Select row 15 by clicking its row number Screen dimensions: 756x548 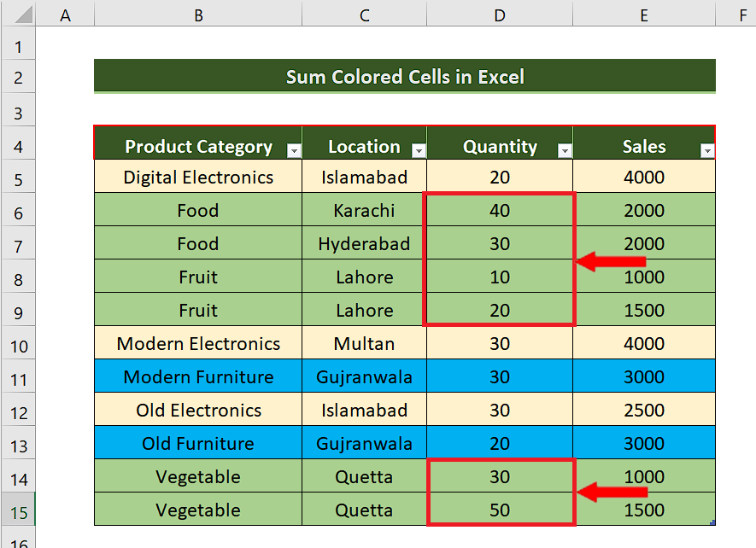point(18,510)
